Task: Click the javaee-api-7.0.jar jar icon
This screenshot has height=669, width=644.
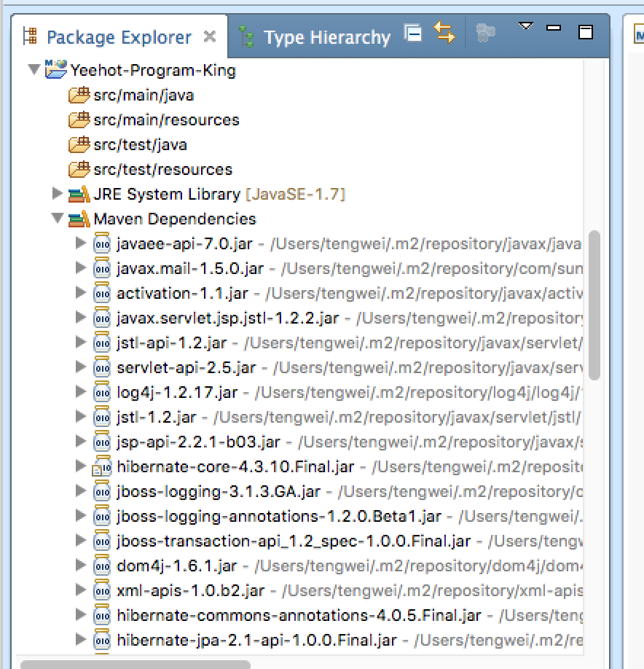Action: click(102, 243)
